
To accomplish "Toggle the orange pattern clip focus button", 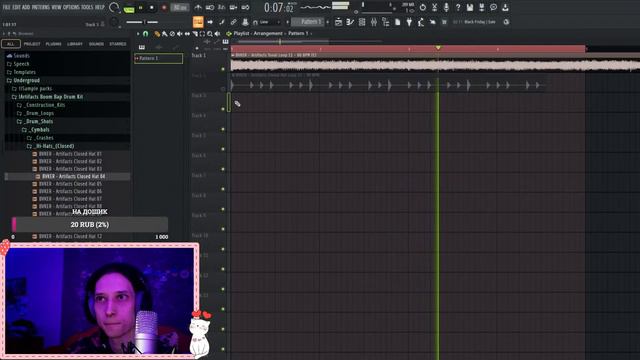I will [x=198, y=22].
